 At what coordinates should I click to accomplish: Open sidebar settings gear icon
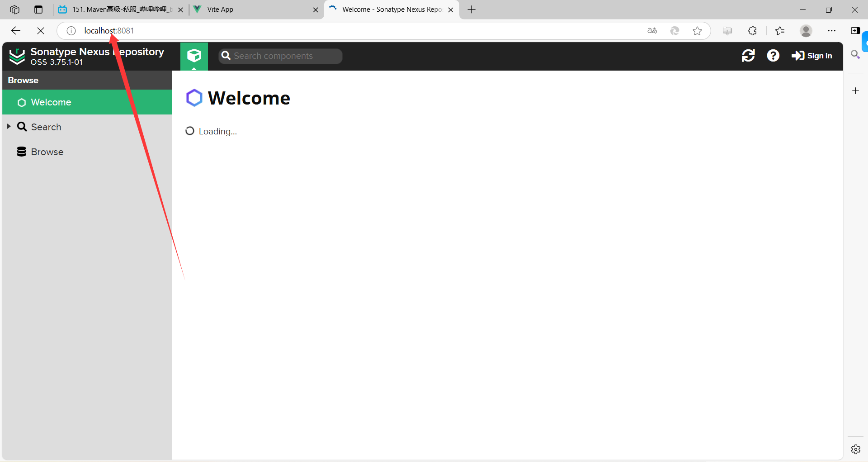(855, 449)
